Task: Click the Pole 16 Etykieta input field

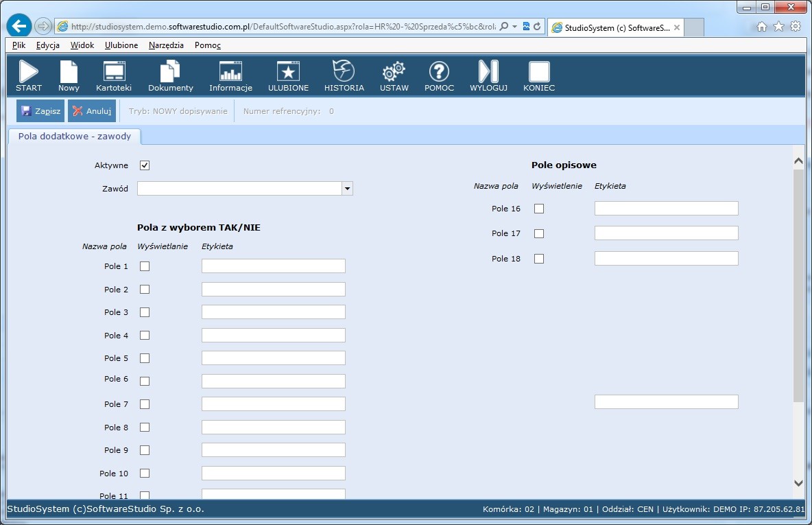Action: point(667,209)
